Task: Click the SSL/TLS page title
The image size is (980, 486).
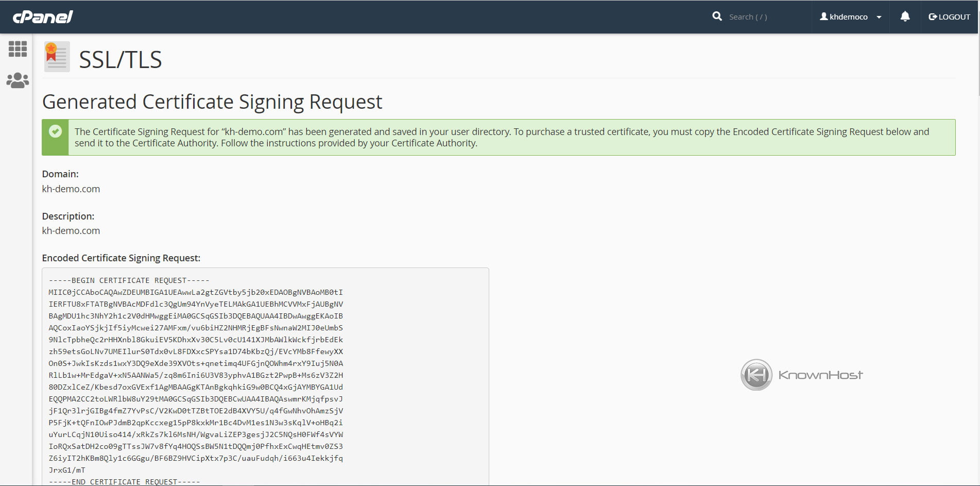Action: pos(120,59)
